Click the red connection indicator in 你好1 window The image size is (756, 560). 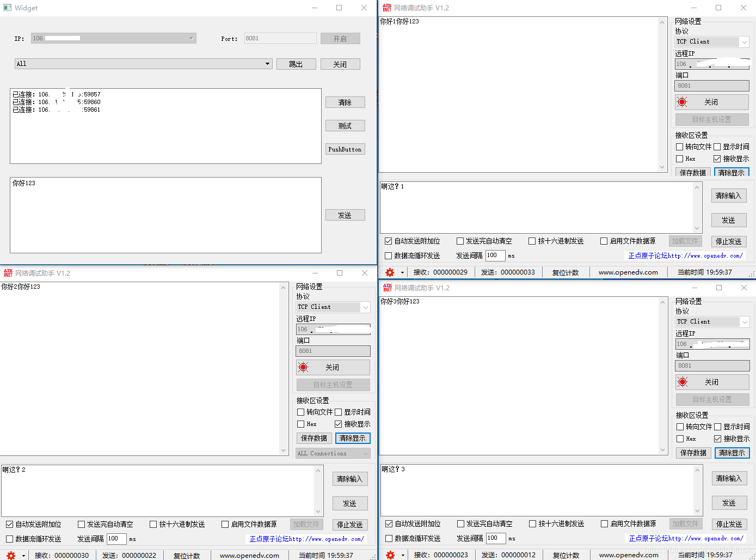(682, 102)
